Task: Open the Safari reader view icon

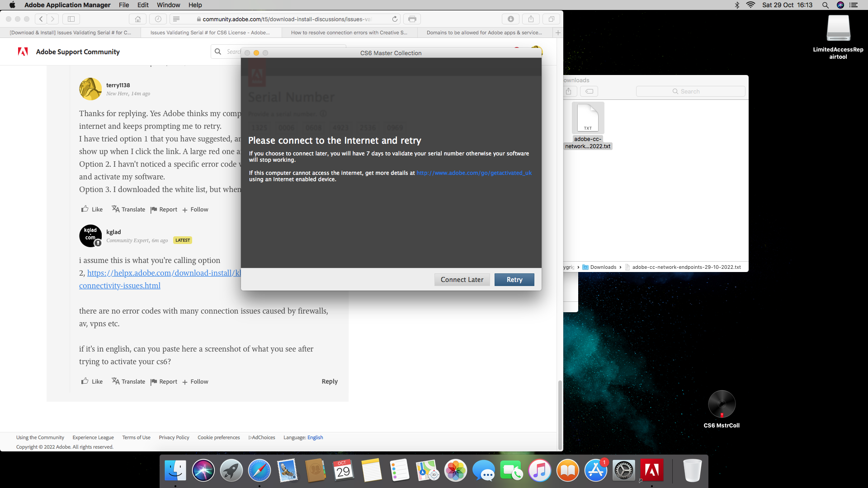Action: (x=176, y=19)
